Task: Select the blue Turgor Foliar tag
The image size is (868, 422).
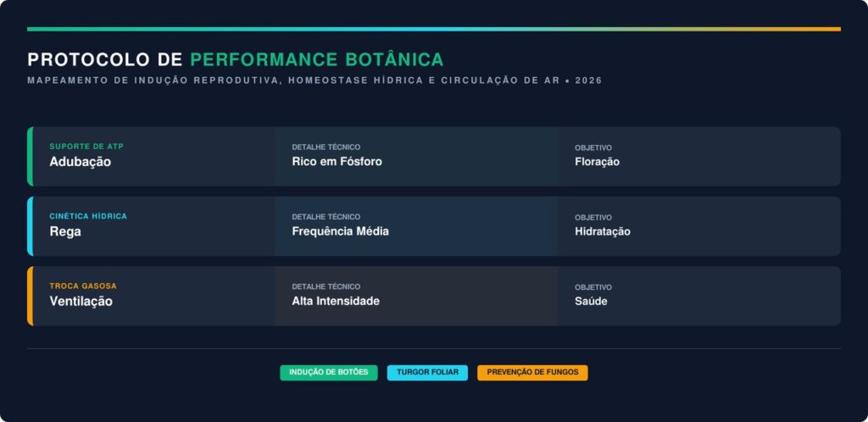Action: click(x=427, y=373)
